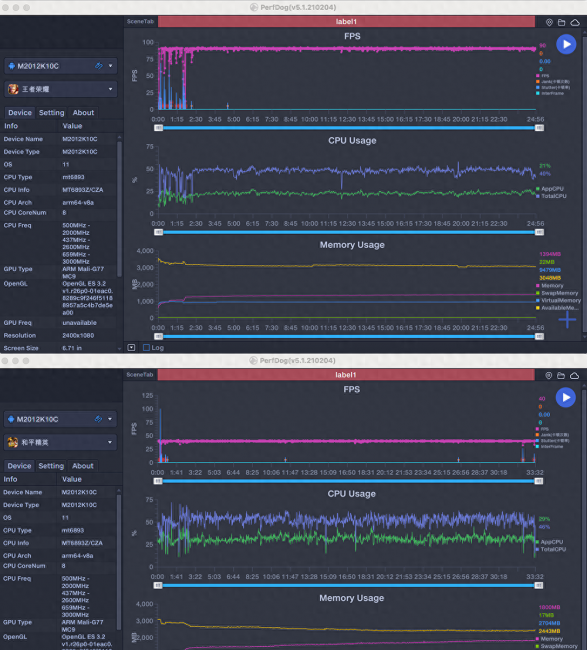This screenshot has width=587, height=650.
Task: Click the right handle of the top FPS range slider
Action: point(539,128)
